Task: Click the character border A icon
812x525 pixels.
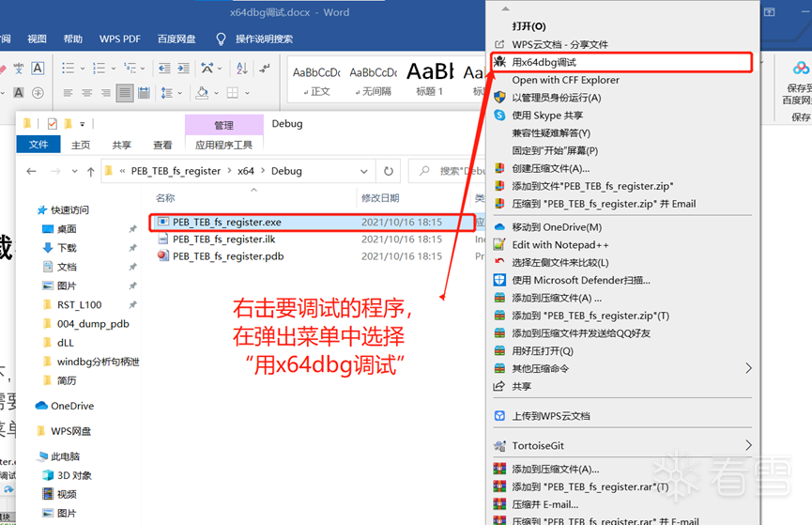Action: [x=38, y=68]
